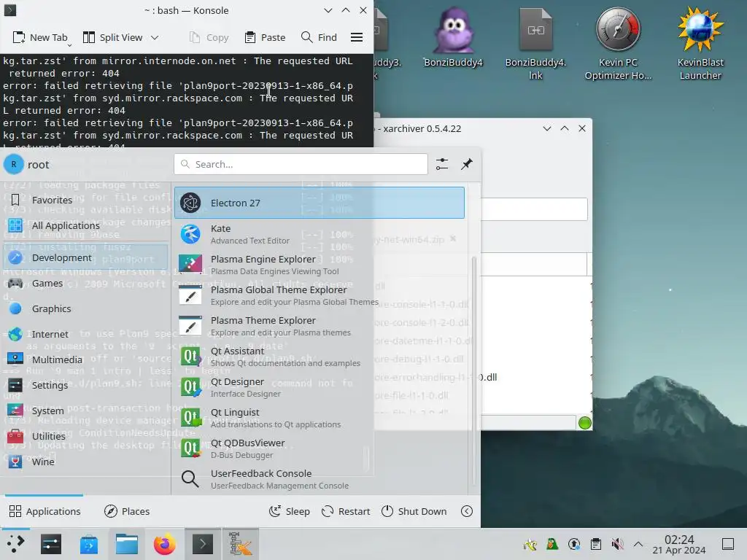Open Discover software center in taskbar

[x=88, y=544]
